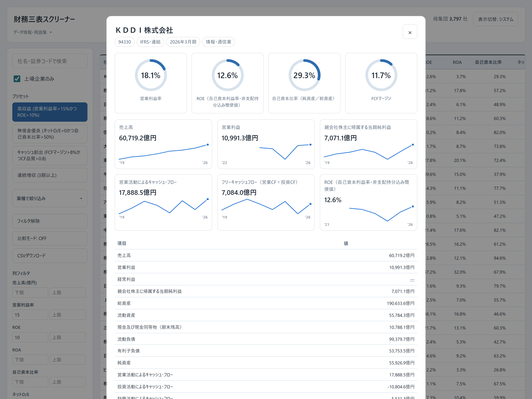Click the 営業利益率 18.1% gauge ring
This screenshot has height=399, width=532.
[x=151, y=75]
